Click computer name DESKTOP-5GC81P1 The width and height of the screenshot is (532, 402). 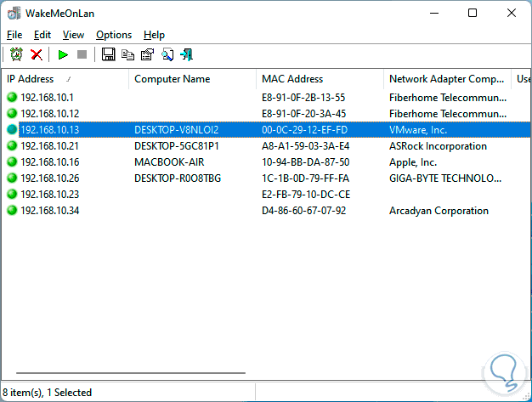[x=177, y=146]
